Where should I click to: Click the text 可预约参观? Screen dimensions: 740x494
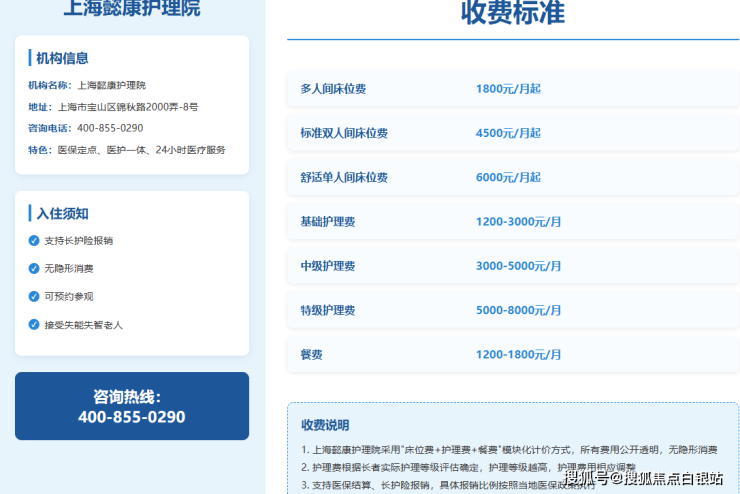(x=69, y=296)
